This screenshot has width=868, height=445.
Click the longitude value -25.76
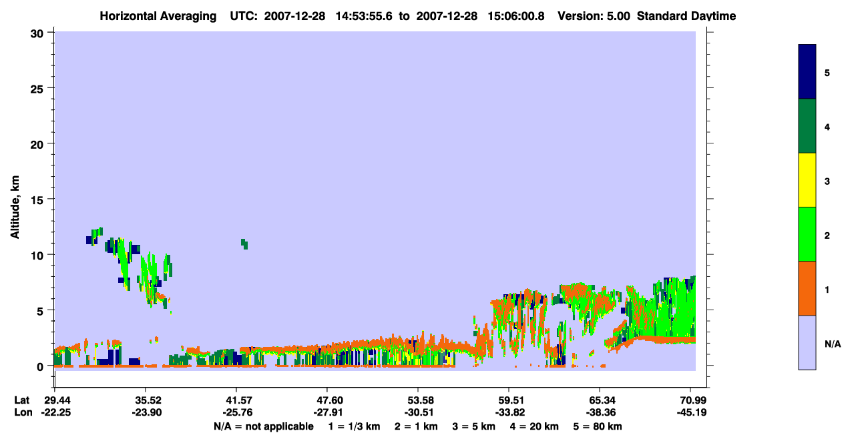pyautogui.click(x=236, y=413)
